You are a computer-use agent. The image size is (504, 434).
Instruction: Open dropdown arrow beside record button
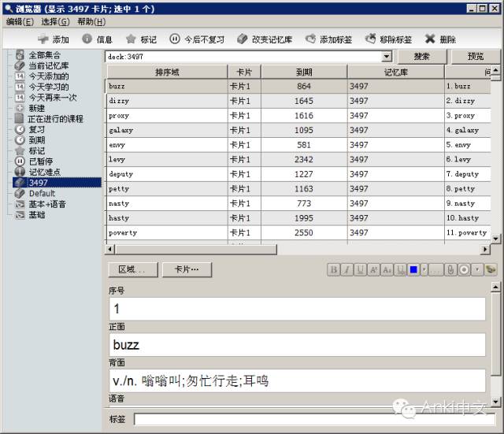pyautogui.click(x=476, y=269)
